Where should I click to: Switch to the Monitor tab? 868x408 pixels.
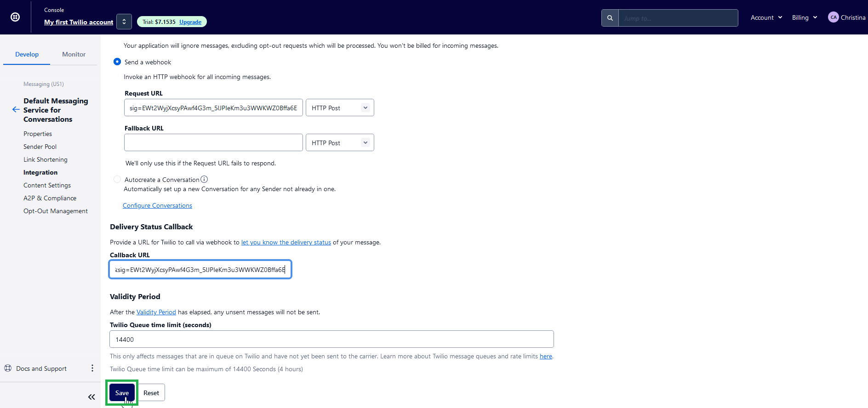click(x=74, y=54)
